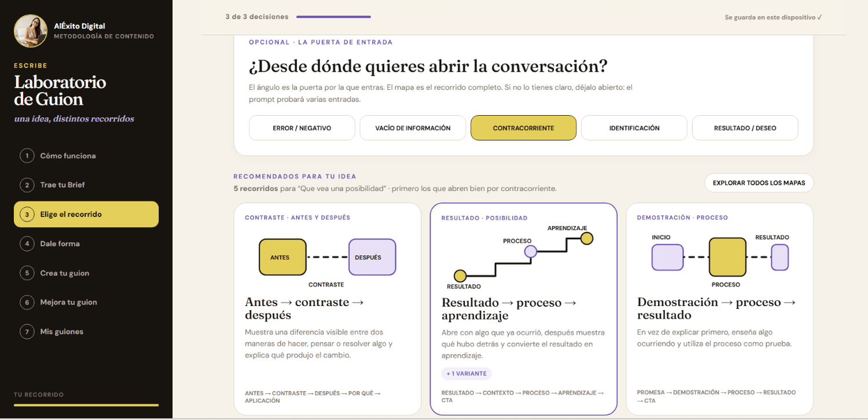This screenshot has width=868, height=420.
Task: Go to Mejora tu guion
Action: [86, 302]
